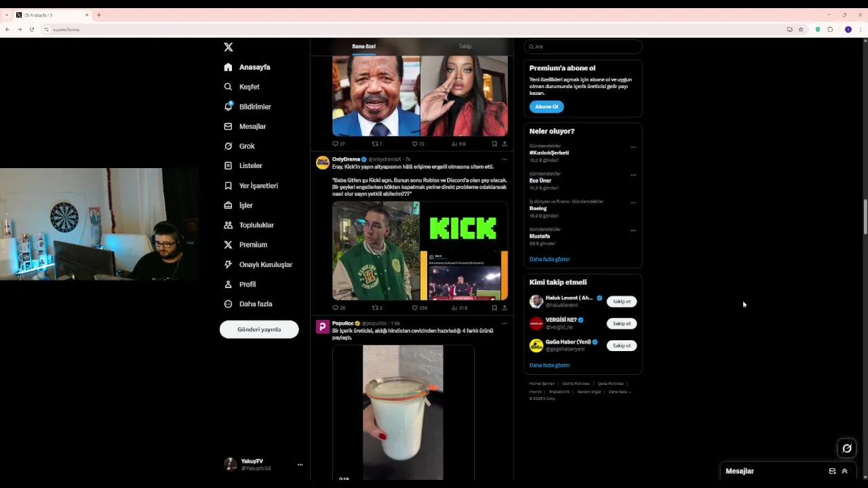The image size is (868, 488).
Task: Open browser extensions puzzle icon
Action: tap(830, 29)
